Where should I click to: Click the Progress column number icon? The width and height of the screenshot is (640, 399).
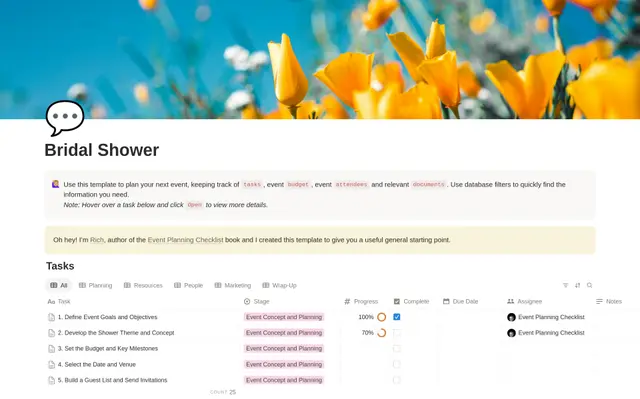(347, 301)
